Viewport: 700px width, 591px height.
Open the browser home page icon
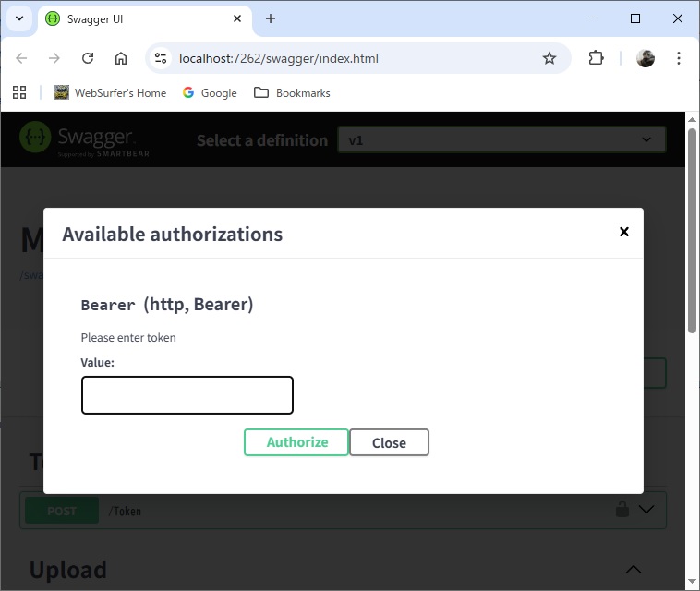[121, 58]
